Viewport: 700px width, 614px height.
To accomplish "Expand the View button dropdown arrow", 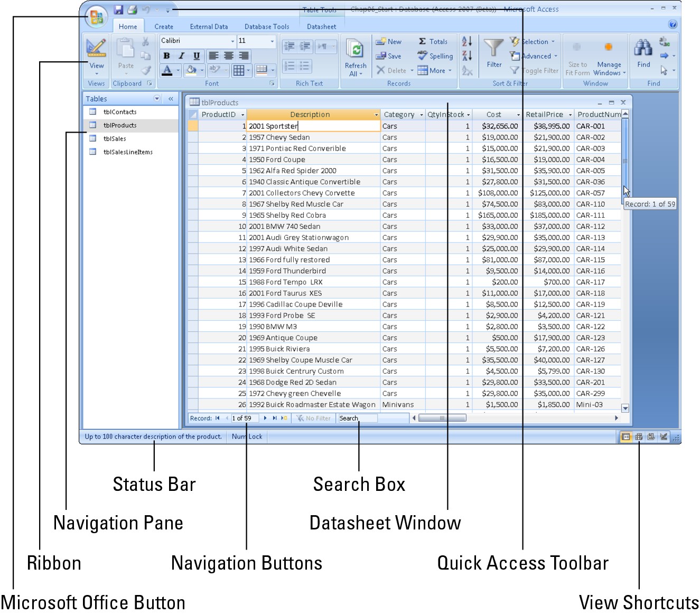I will click(x=97, y=73).
